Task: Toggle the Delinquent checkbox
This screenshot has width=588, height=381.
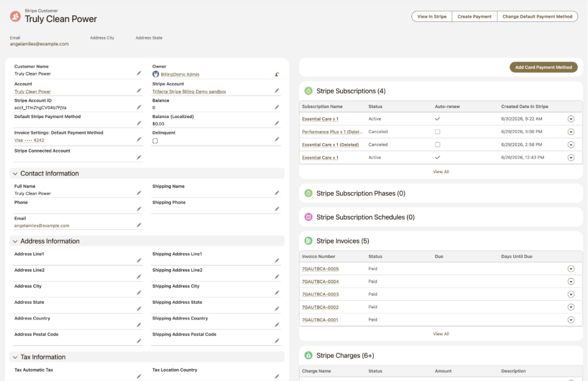Action: pyautogui.click(x=155, y=141)
